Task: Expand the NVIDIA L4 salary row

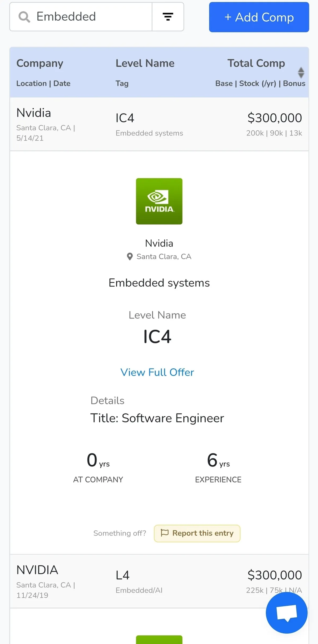Action: click(x=159, y=581)
